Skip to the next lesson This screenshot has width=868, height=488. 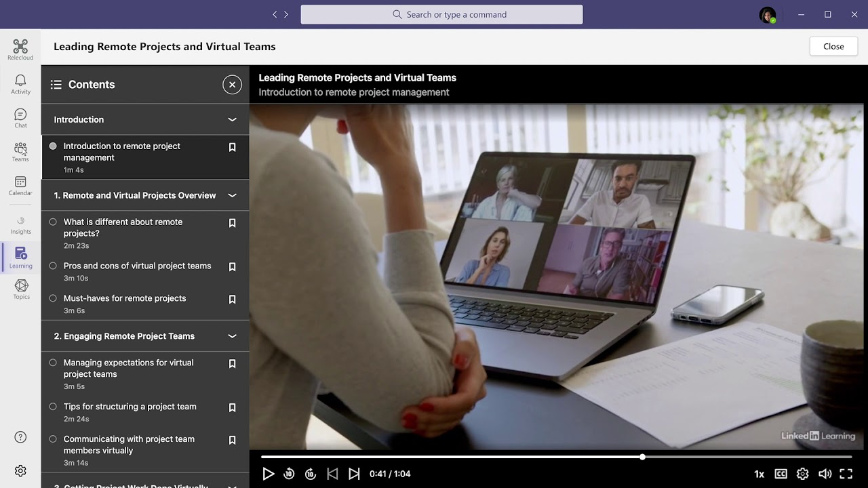(354, 474)
